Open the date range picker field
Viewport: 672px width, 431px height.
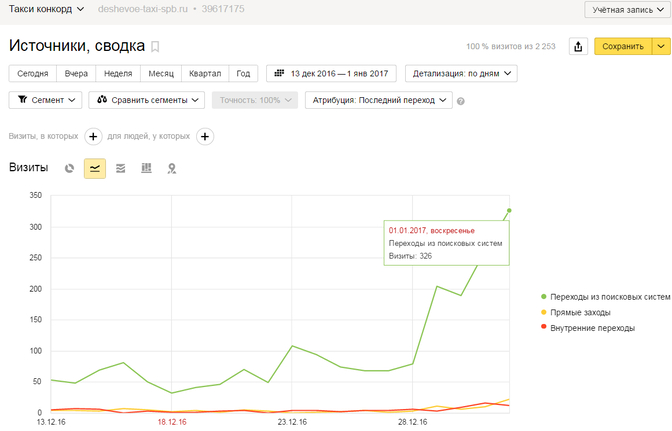[331, 73]
